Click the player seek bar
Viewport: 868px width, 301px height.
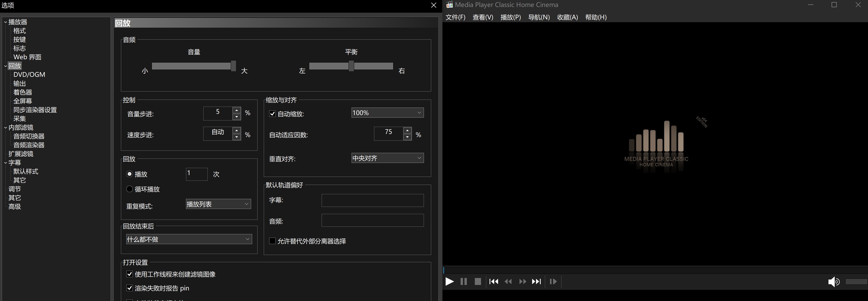point(655,270)
